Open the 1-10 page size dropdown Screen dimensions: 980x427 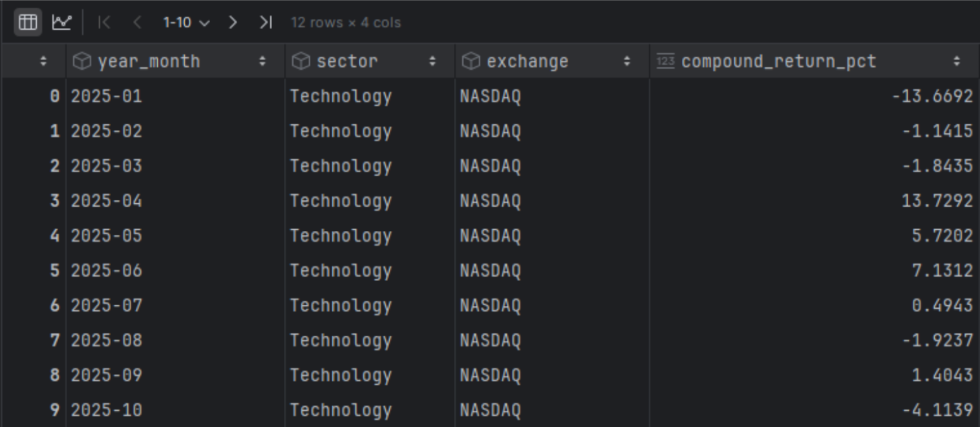point(186,23)
